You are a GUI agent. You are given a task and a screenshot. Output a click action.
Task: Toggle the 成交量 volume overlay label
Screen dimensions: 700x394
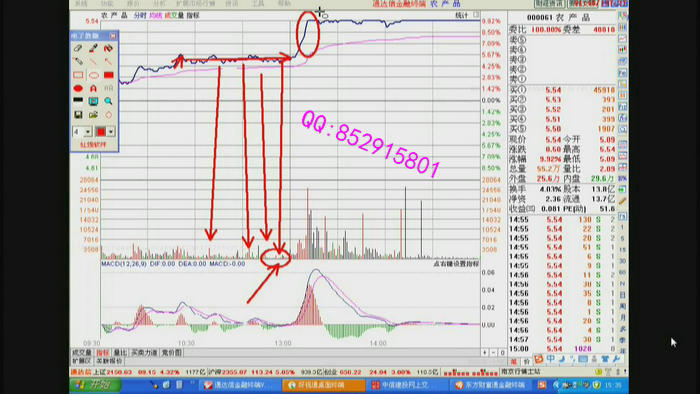[x=174, y=15]
